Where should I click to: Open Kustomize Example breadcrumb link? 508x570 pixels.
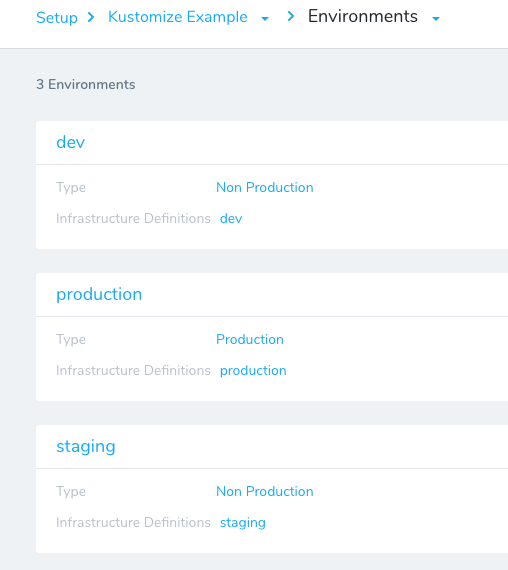[x=177, y=17]
